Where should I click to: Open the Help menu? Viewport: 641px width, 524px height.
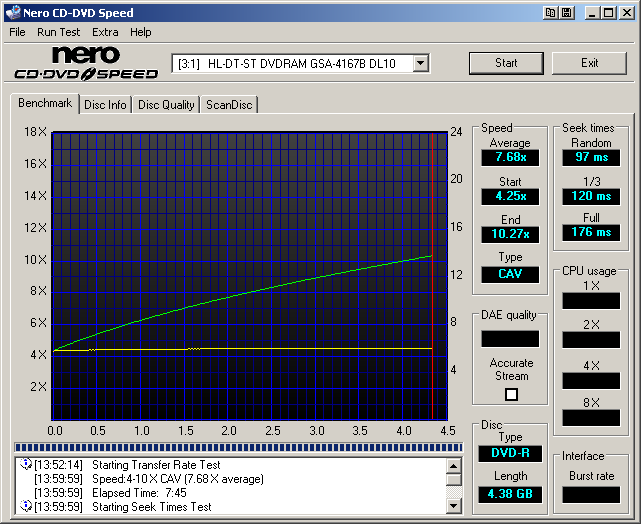click(141, 32)
